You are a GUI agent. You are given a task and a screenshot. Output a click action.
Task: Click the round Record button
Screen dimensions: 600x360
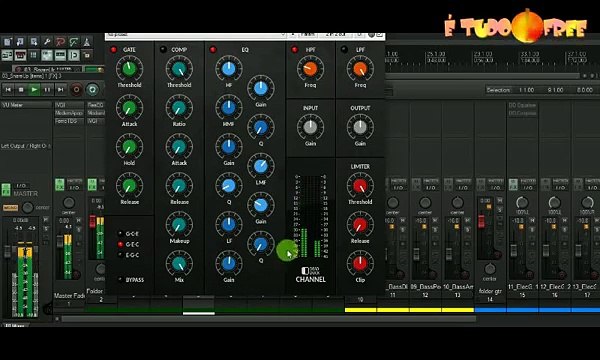(x=76, y=90)
